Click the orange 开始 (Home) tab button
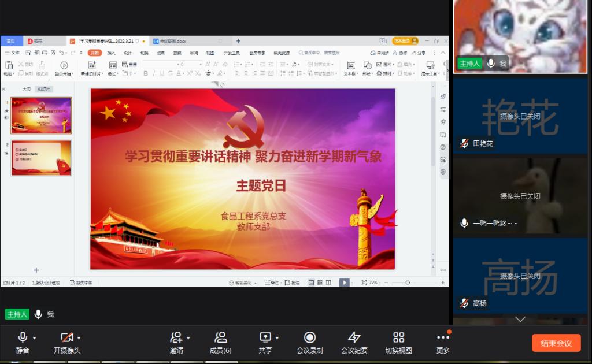The height and width of the screenshot is (364, 592). pos(95,53)
